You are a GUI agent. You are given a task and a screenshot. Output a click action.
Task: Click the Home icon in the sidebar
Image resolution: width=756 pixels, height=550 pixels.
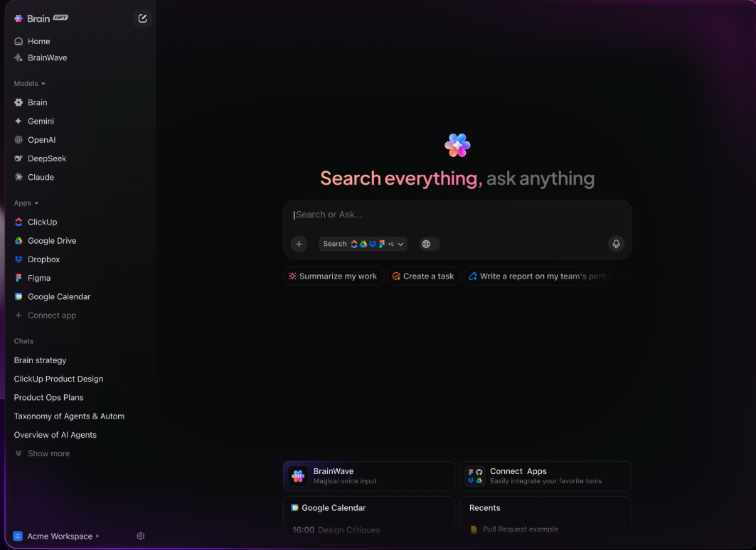[18, 41]
